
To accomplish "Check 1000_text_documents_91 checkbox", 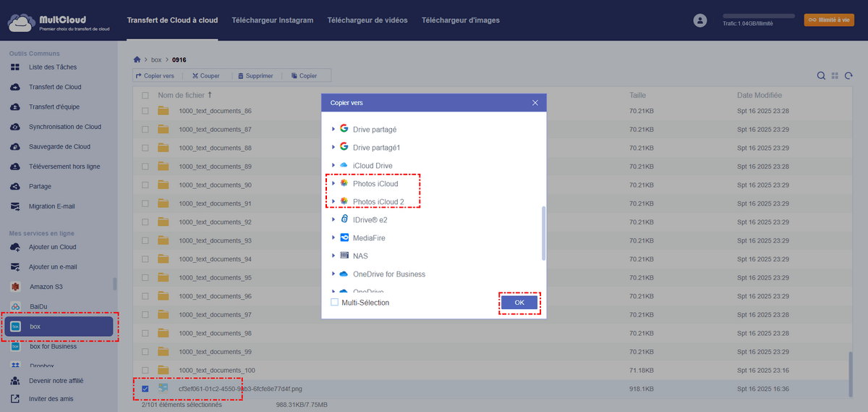I will tap(145, 203).
